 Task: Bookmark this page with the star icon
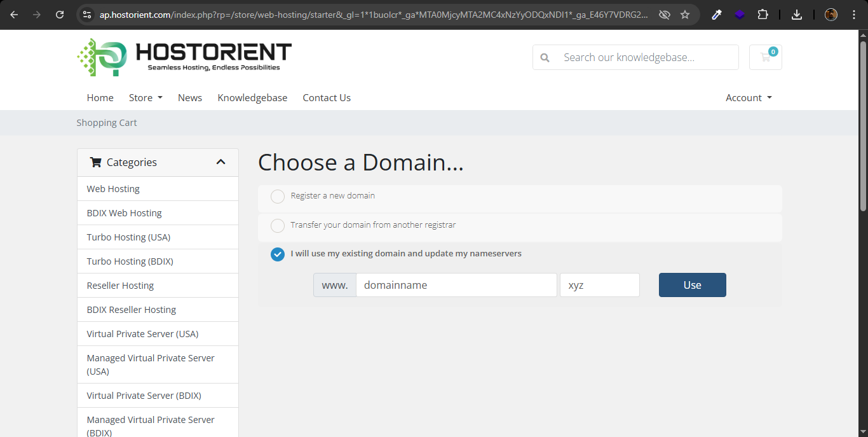click(x=685, y=15)
